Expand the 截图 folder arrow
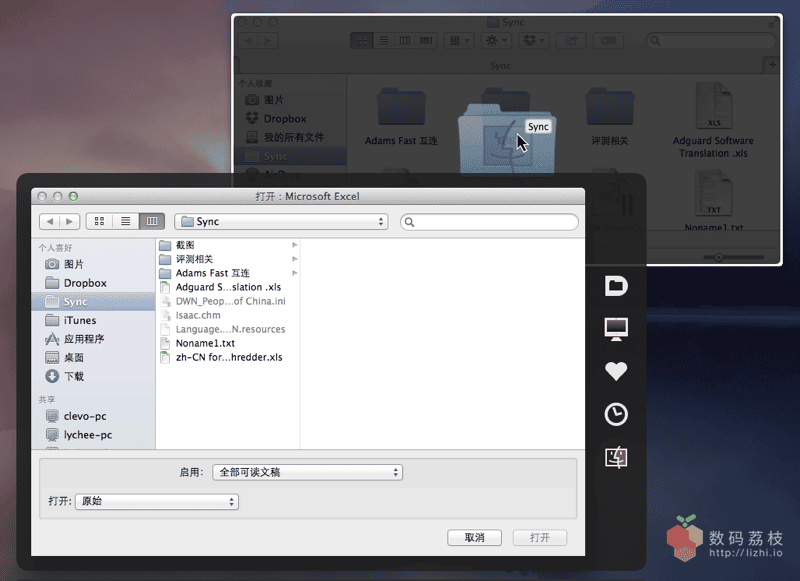The height and width of the screenshot is (581, 800). pyautogui.click(x=294, y=245)
